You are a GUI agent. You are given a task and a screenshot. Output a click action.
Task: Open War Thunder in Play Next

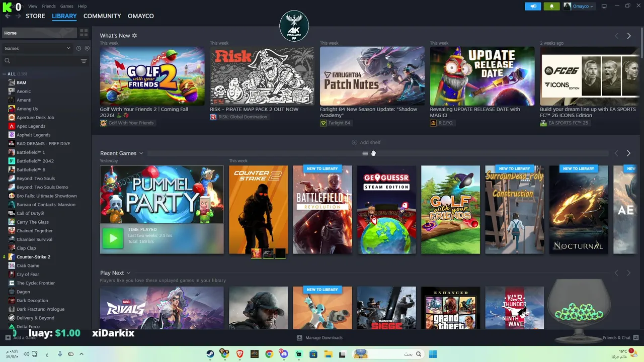(514, 308)
